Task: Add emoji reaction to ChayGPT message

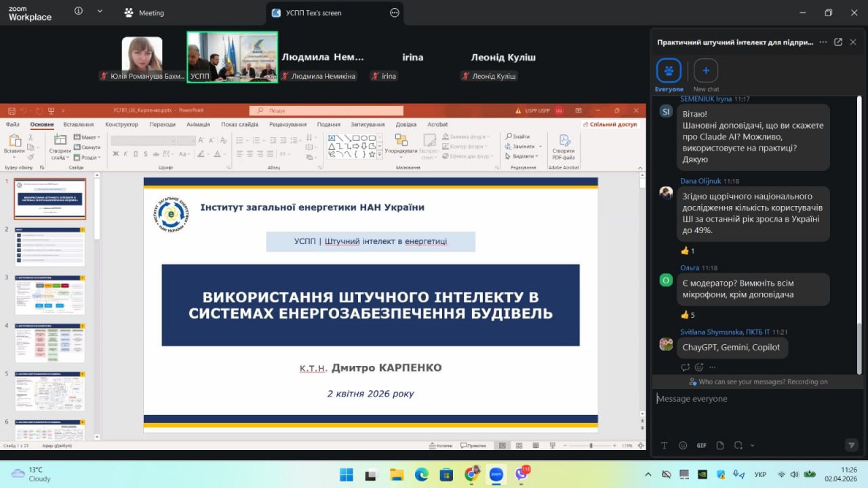Action: (x=698, y=367)
